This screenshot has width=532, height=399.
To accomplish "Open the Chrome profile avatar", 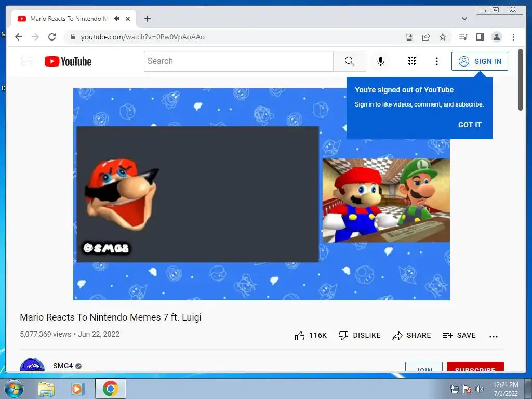I will pyautogui.click(x=496, y=37).
